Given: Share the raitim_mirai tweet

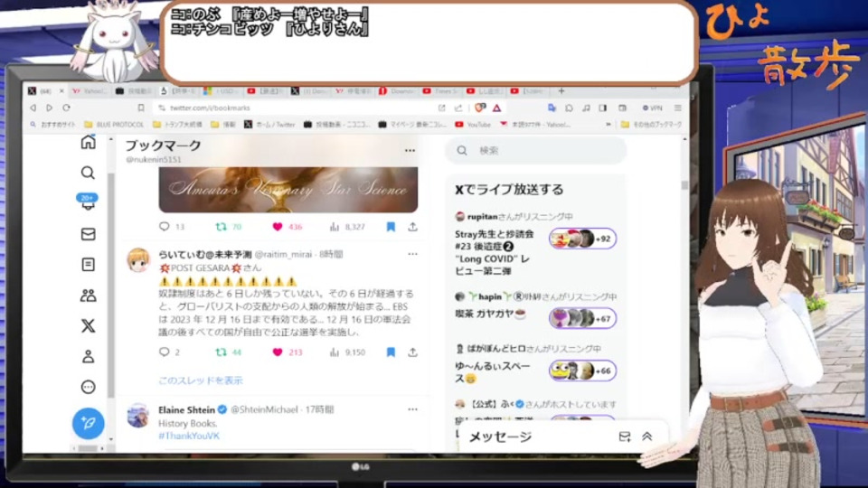Looking at the screenshot, I should point(412,352).
